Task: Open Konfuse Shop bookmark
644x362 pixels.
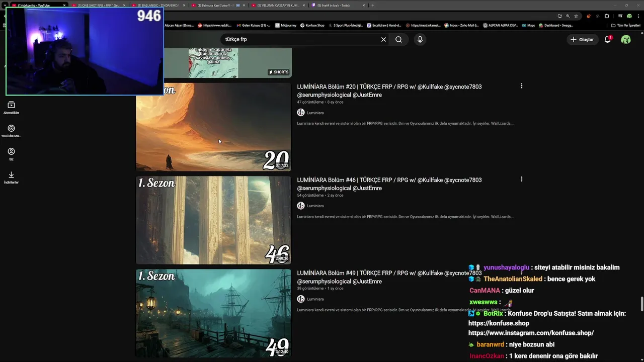Action: click(312, 25)
